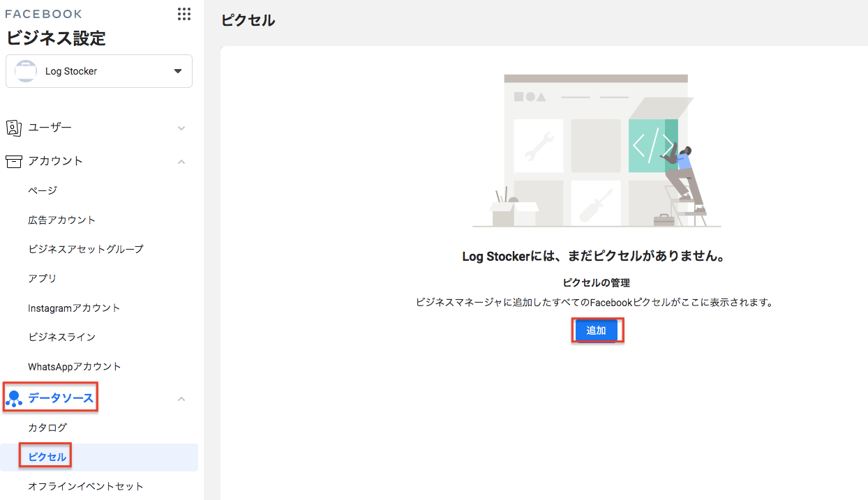Click the FACEBOOK logo text
868x500 pixels.
pos(44,14)
